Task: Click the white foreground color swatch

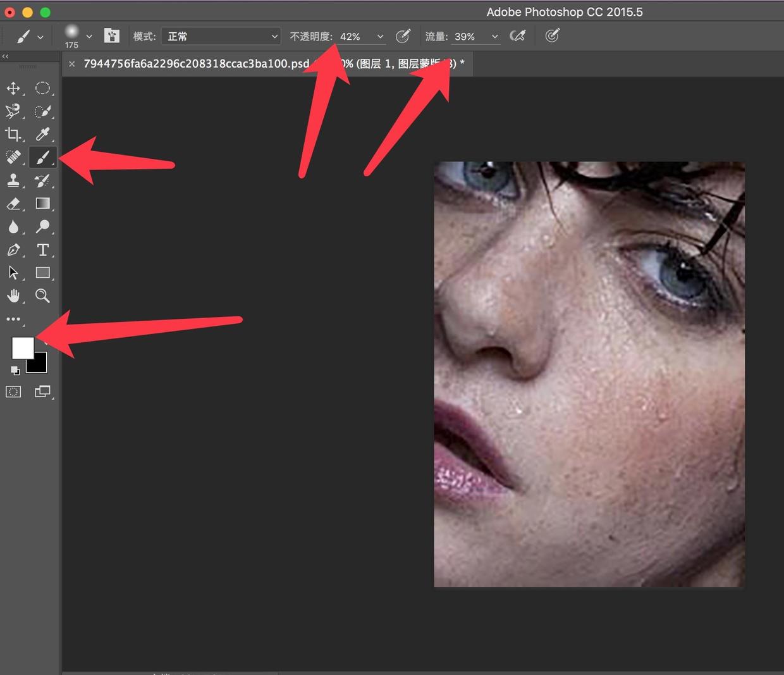Action: pyautogui.click(x=22, y=347)
